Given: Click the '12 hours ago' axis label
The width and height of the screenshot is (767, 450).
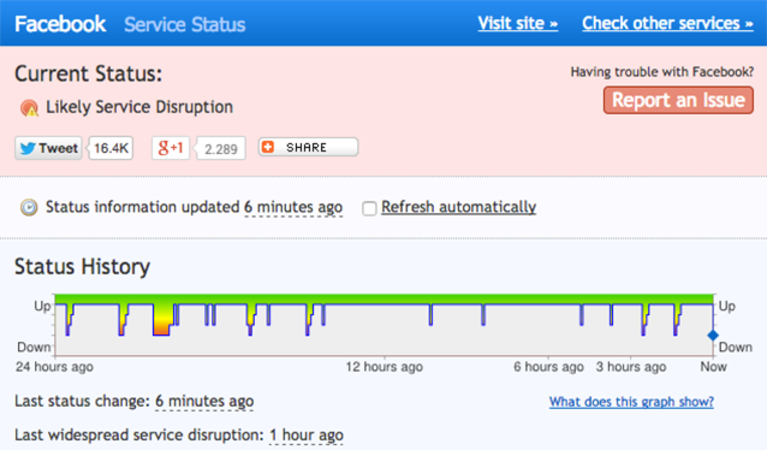Looking at the screenshot, I should click(x=384, y=367).
